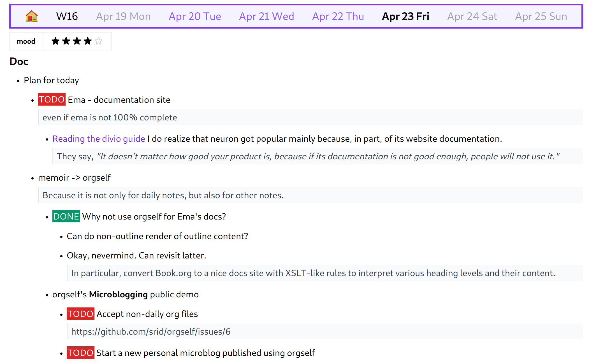Click the first mood star

[x=55, y=41]
